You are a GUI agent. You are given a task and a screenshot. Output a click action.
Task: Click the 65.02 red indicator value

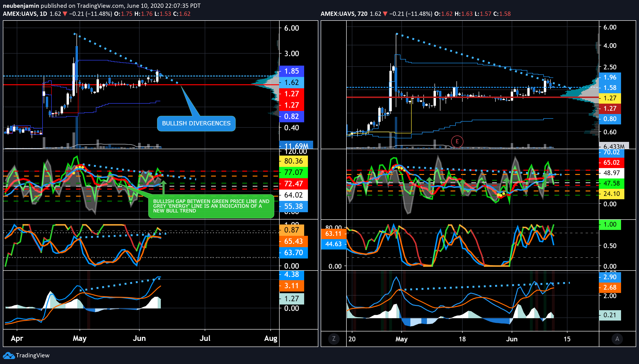point(611,163)
